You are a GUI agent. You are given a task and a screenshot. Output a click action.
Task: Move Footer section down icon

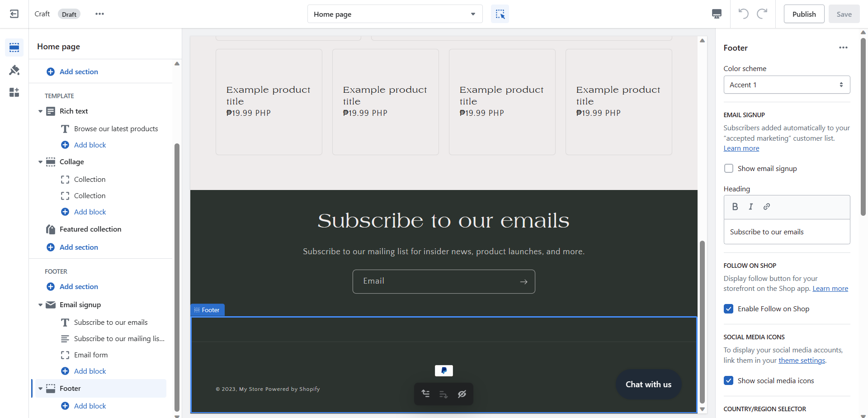443,394
